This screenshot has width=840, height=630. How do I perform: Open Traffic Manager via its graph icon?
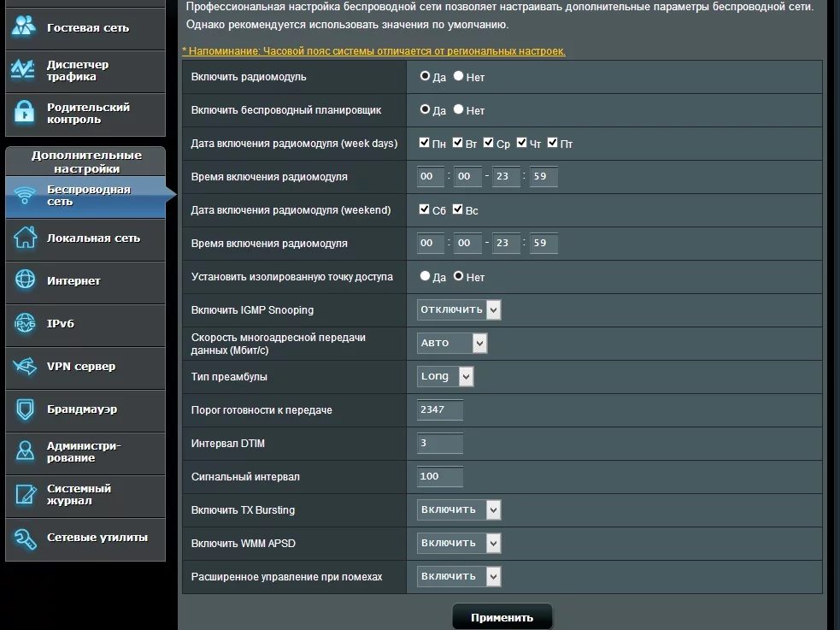(25, 70)
